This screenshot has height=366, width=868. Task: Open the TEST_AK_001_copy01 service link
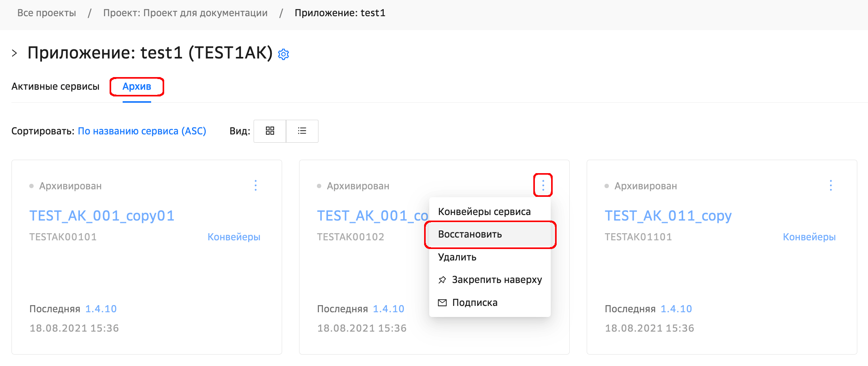pyautogui.click(x=102, y=216)
